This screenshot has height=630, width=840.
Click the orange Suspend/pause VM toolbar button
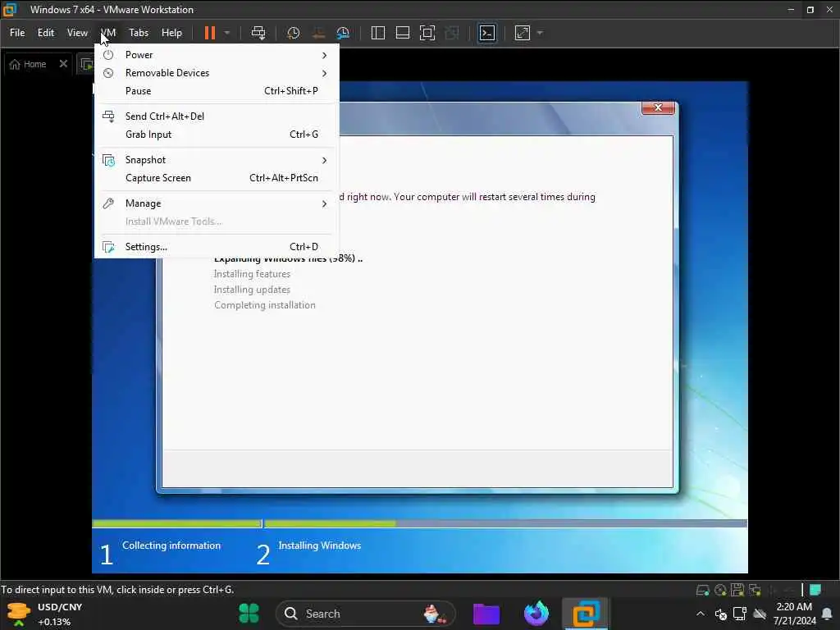209,33
